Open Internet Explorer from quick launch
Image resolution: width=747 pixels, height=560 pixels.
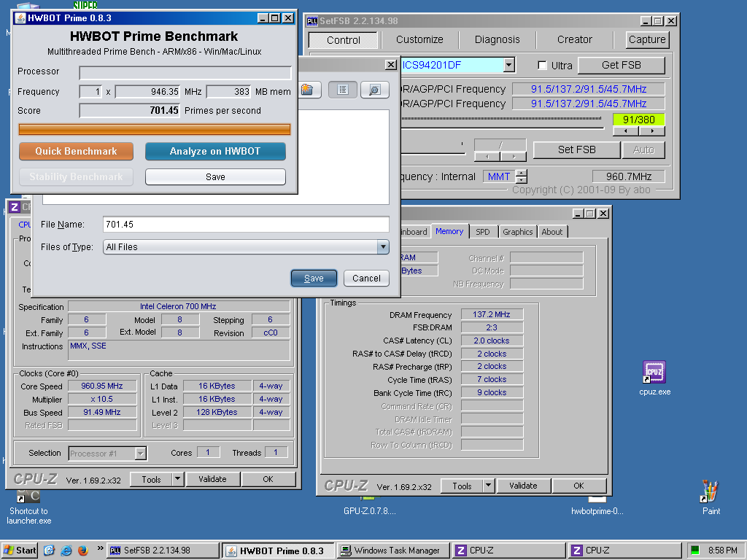(66, 551)
